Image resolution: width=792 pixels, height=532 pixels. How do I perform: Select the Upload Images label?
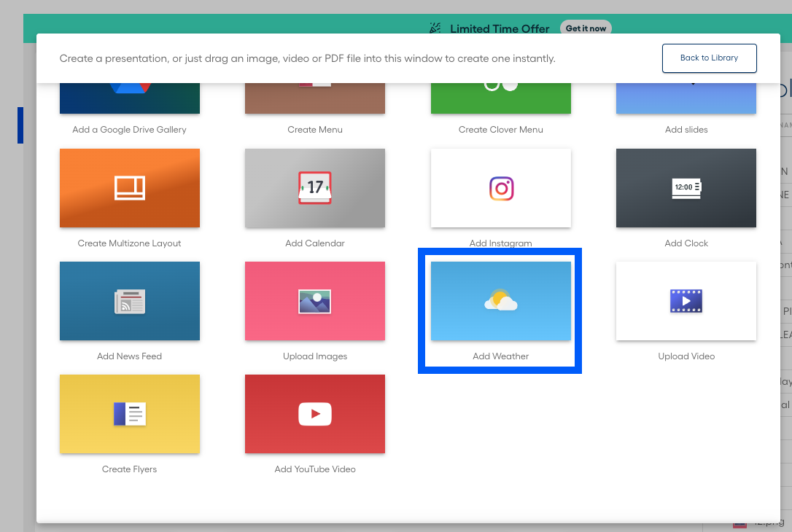pyautogui.click(x=314, y=356)
